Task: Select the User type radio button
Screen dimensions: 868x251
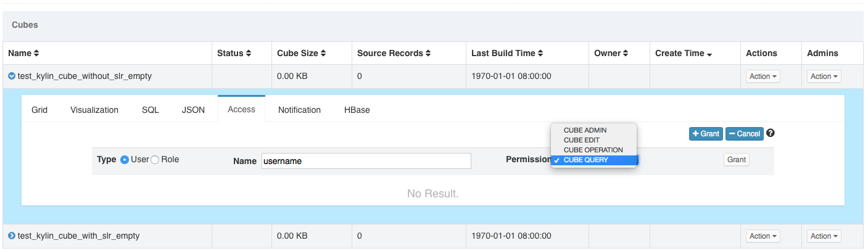Action: (x=125, y=160)
